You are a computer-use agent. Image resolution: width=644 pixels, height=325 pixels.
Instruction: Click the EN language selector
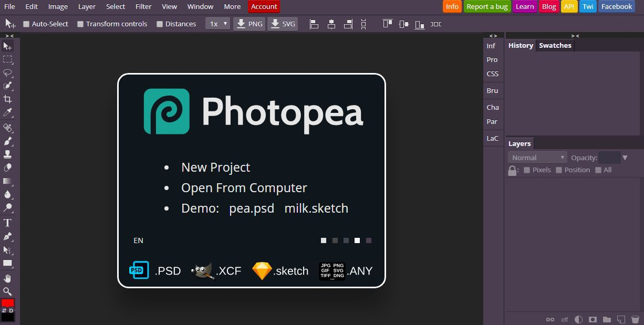[138, 240]
